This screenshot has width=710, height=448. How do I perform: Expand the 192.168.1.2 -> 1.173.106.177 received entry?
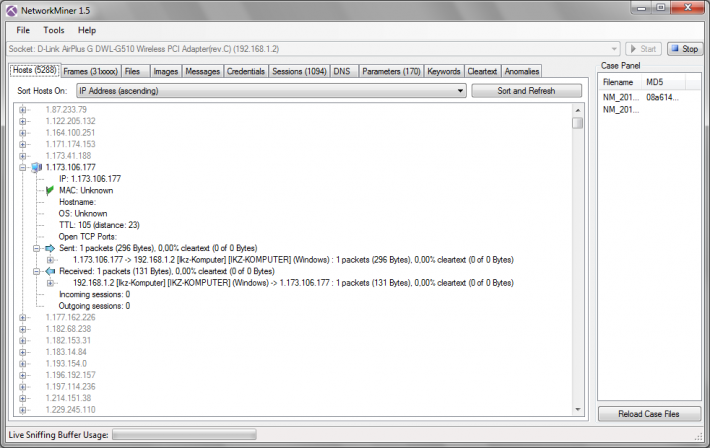50,283
